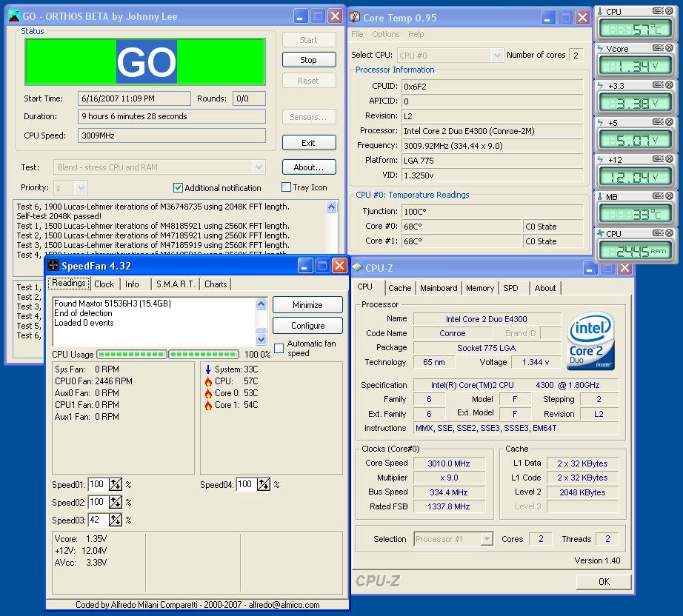The height and width of the screenshot is (616, 683).
Task: Switch to the S.M.A.R.T. tab
Action: (x=176, y=284)
